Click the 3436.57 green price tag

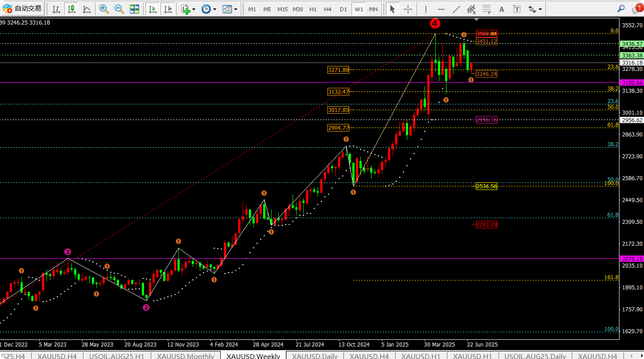pos(632,44)
